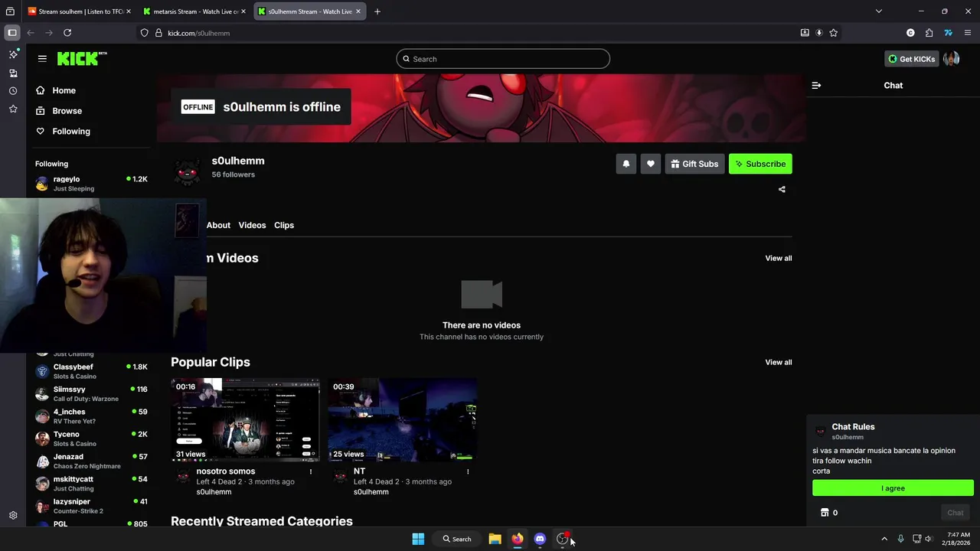The width and height of the screenshot is (980, 551).
Task: Bookmark this page with star icon
Action: pyautogui.click(x=834, y=33)
